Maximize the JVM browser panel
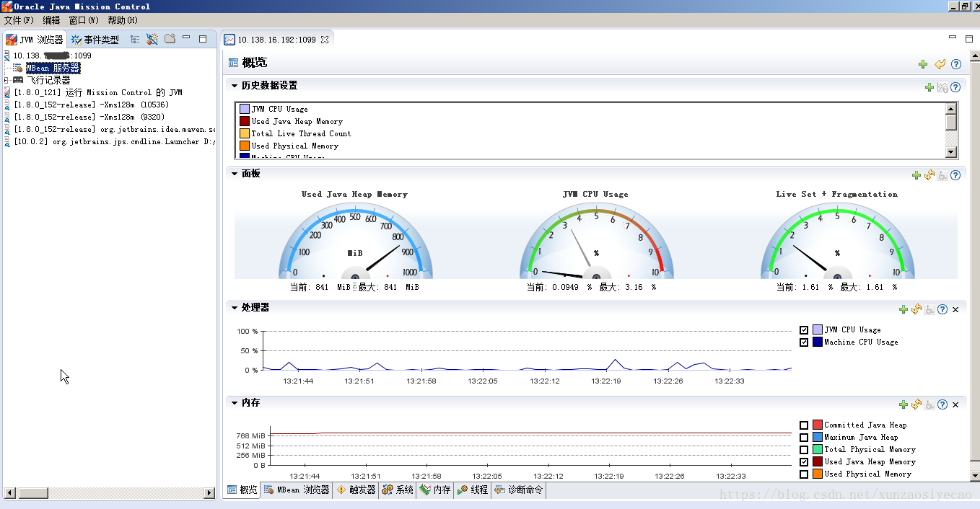Viewport: 980px width, 509px height. click(x=203, y=39)
